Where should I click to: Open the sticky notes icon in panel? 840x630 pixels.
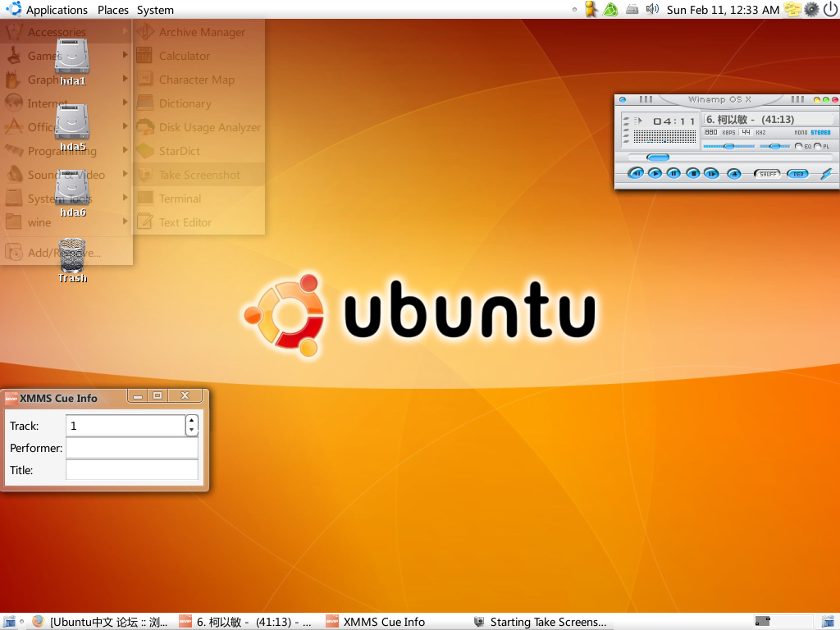click(792, 9)
